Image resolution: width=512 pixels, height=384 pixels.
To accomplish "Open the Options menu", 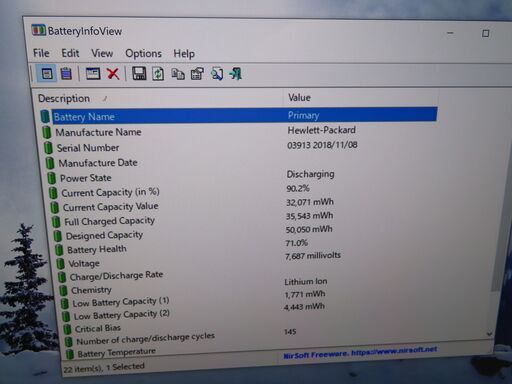I will pos(143,54).
